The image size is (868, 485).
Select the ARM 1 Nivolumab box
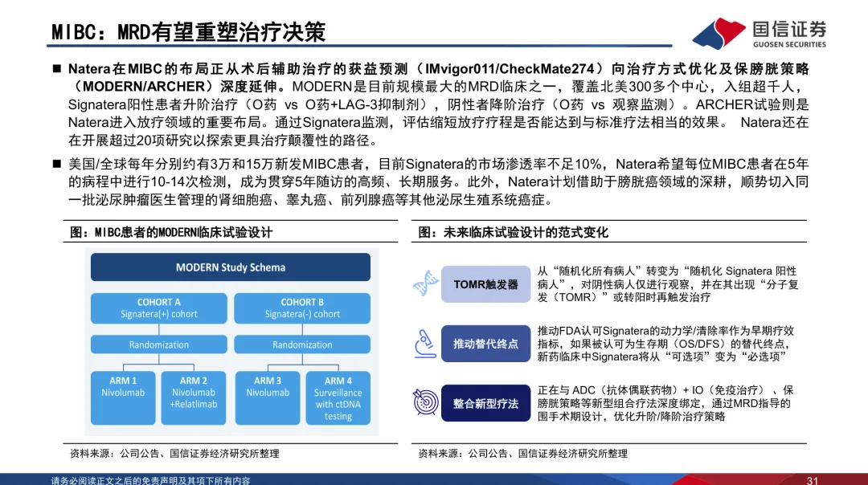[123, 397]
